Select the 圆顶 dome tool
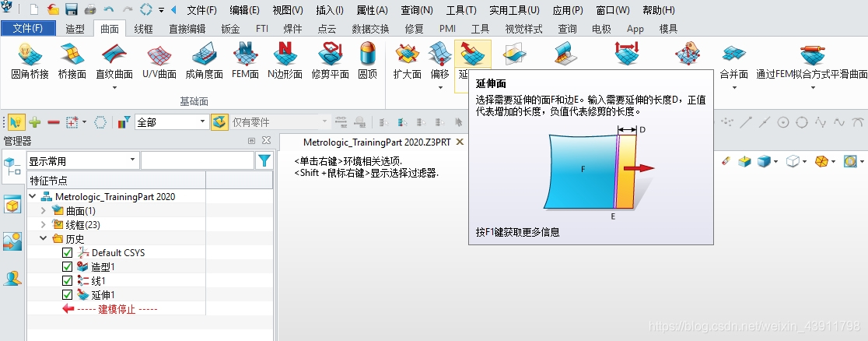This screenshot has width=868, height=341. click(368, 61)
